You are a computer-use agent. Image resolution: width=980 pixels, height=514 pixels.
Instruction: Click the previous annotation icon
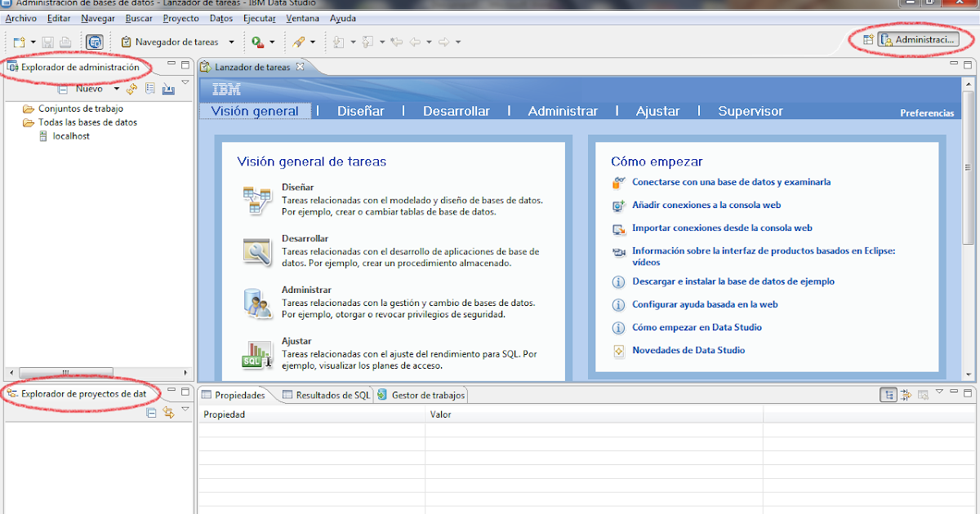[x=368, y=42]
